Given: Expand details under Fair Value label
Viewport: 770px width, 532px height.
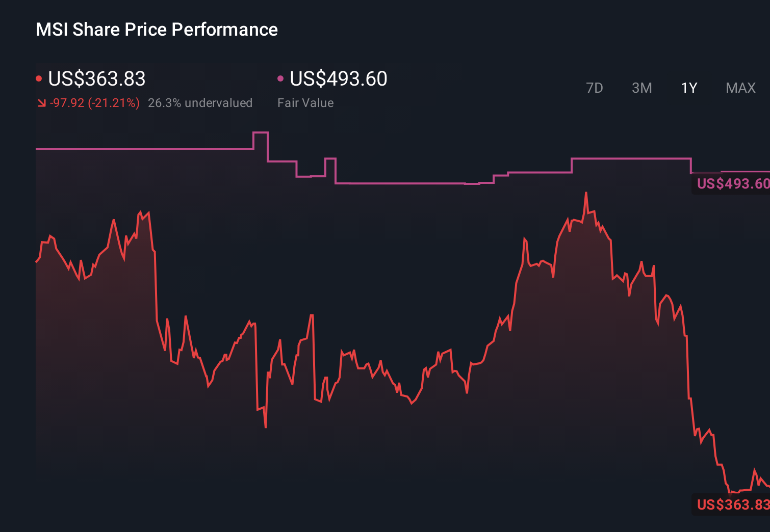Looking at the screenshot, I should click(x=305, y=103).
